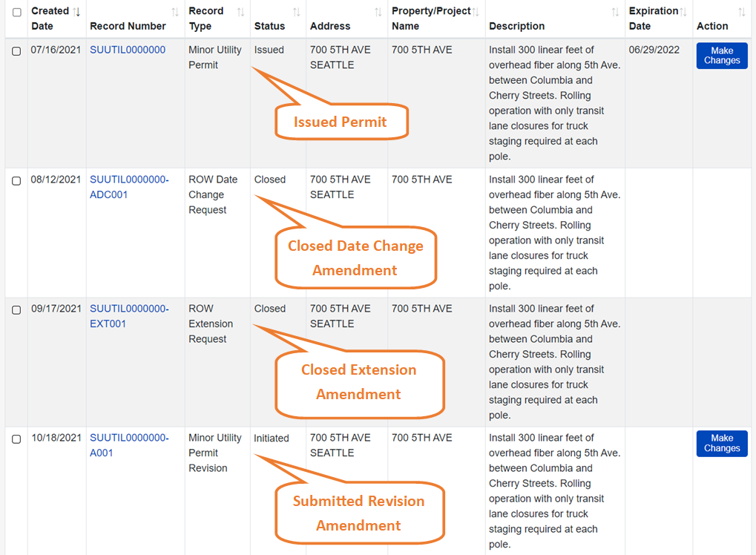
Task: Sort by Created Date column arrows
Action: pos(76,12)
